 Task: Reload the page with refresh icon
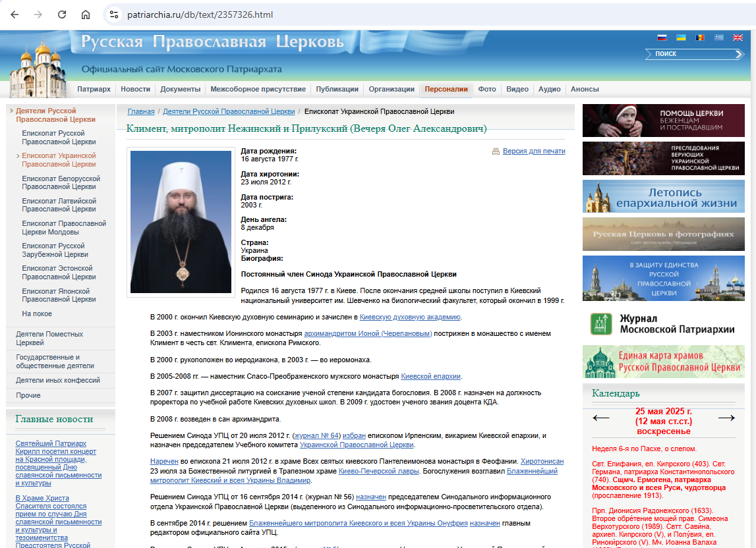pyautogui.click(x=62, y=14)
